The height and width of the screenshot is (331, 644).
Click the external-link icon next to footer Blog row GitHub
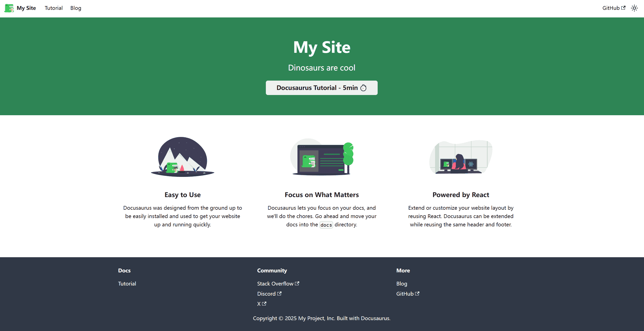tap(417, 293)
